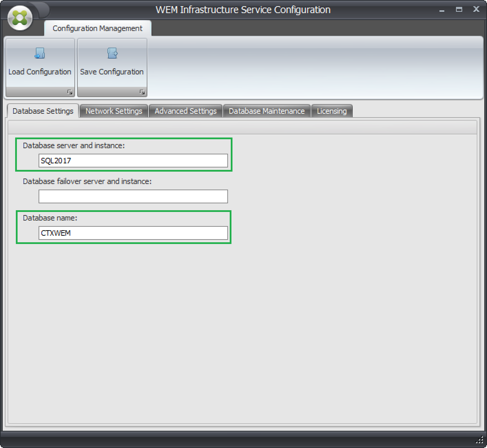Click the WEM application logo button
Image resolution: width=487 pixels, height=448 pixels.
tap(20, 18)
